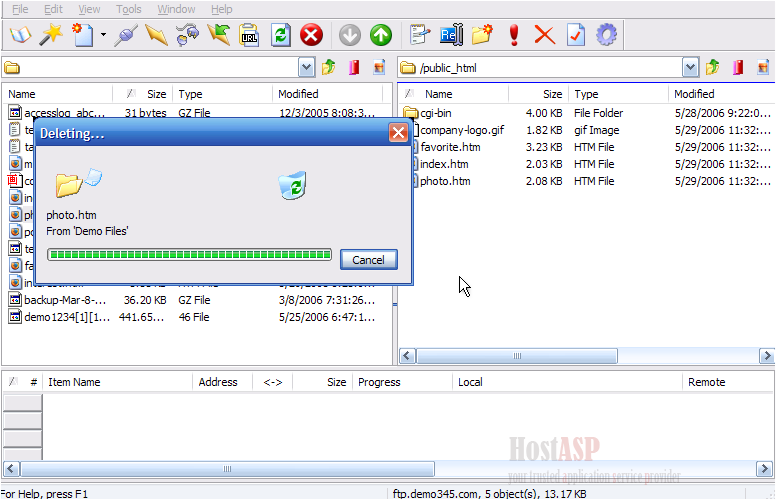Click the remote pane Up Folder icon
Image resolution: width=776 pixels, height=500 pixels.
point(713,67)
